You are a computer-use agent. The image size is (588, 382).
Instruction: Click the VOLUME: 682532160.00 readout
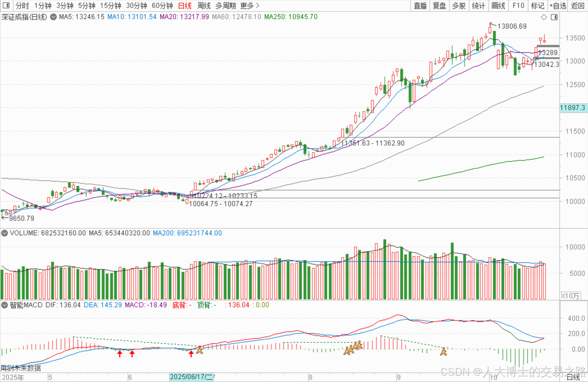click(48, 233)
